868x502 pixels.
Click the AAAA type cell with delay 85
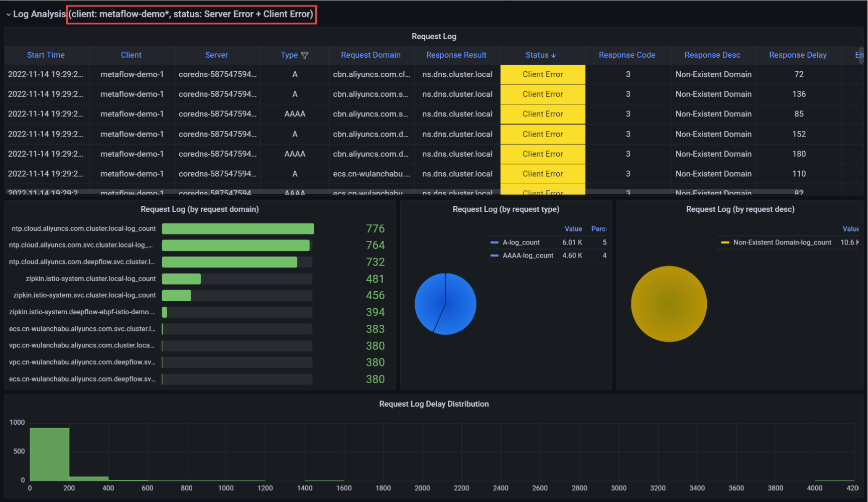(295, 114)
